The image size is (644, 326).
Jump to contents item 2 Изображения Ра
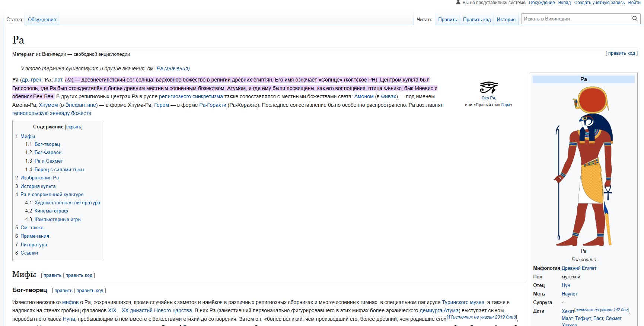(39, 178)
